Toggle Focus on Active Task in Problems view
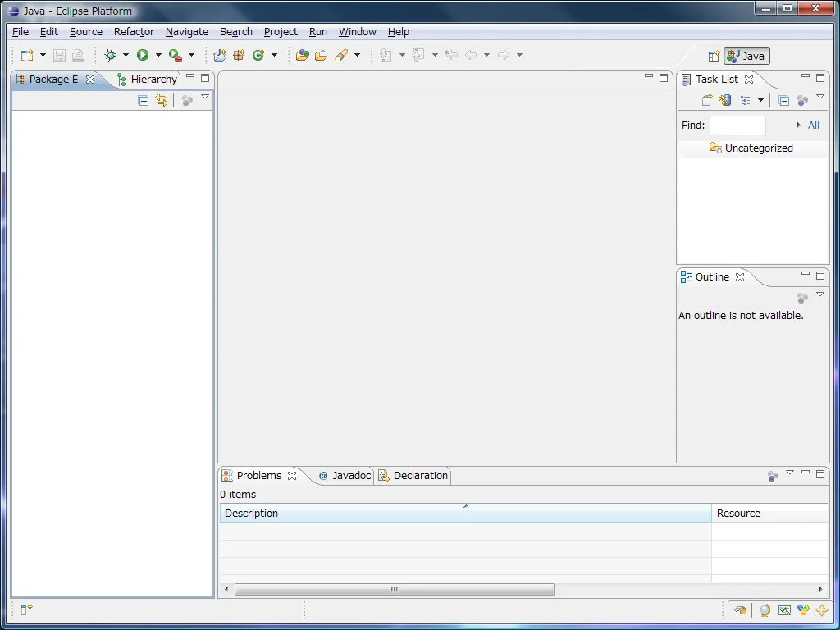This screenshot has width=840, height=630. pyautogui.click(x=773, y=476)
